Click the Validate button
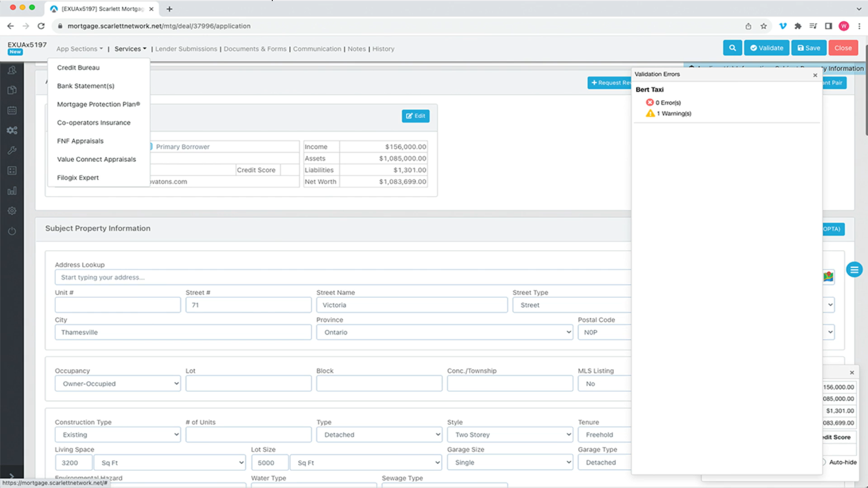 766,48
